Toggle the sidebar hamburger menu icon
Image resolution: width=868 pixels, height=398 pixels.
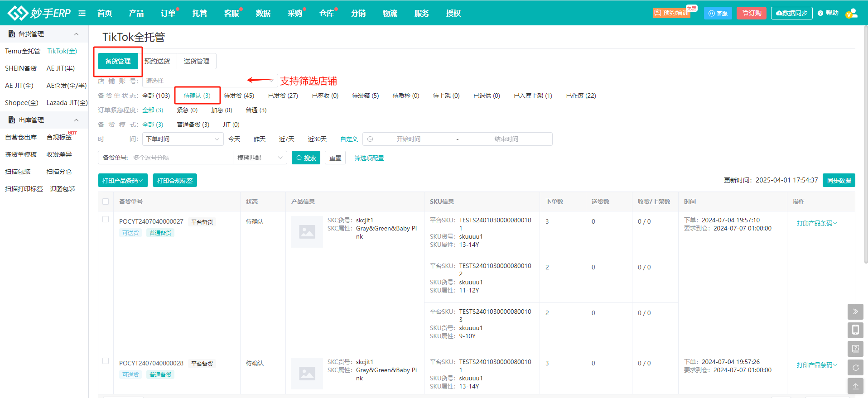[x=82, y=13]
